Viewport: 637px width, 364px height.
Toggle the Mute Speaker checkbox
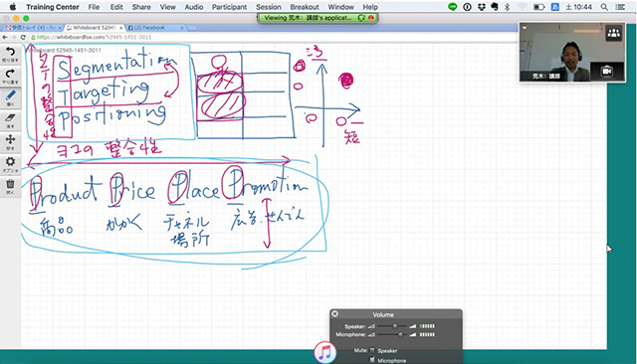tap(372, 350)
